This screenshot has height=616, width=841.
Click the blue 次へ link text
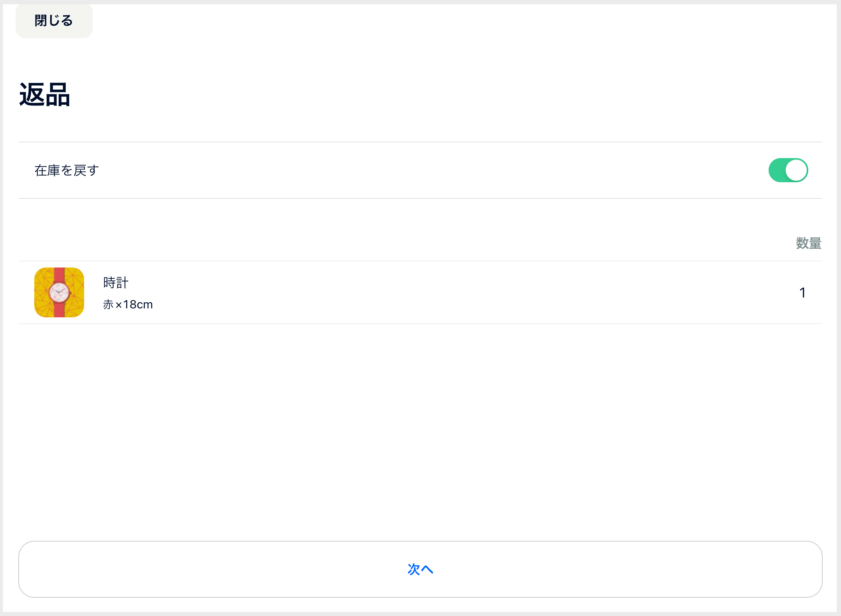click(x=420, y=569)
